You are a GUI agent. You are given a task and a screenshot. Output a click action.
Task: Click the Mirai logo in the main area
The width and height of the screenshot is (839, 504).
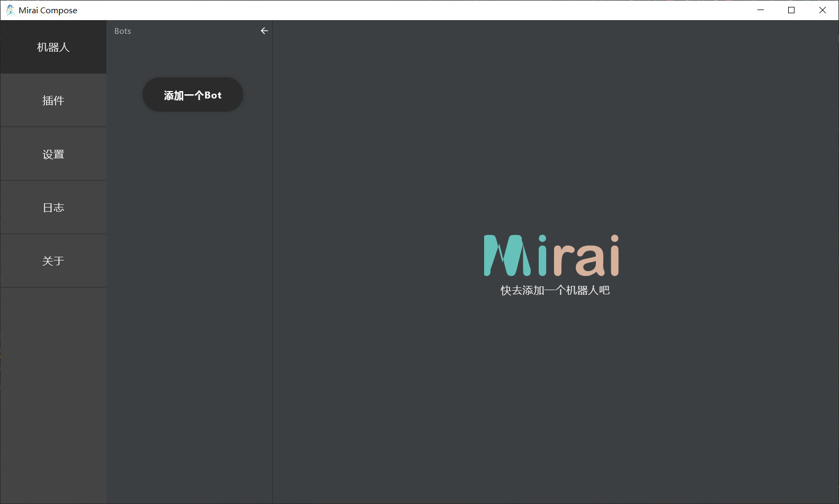tap(551, 255)
